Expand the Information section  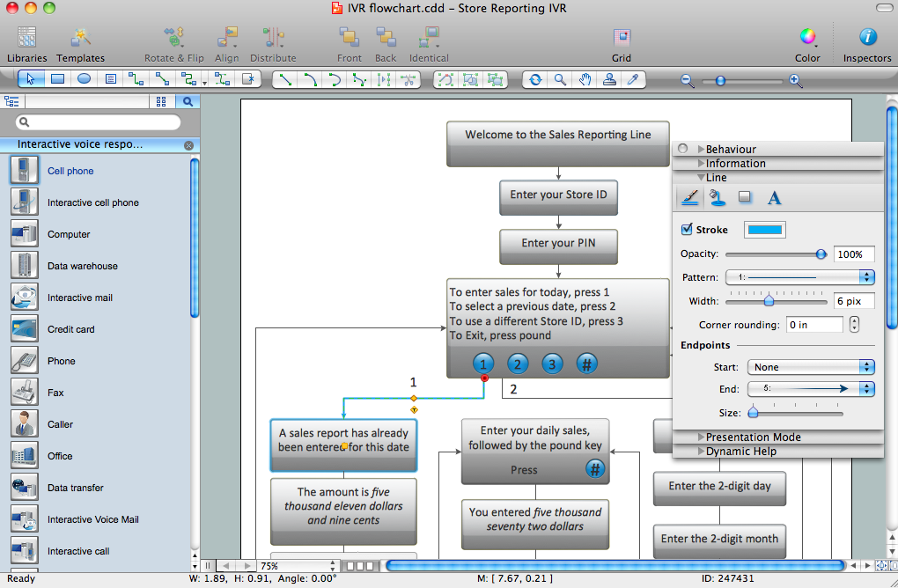point(701,163)
